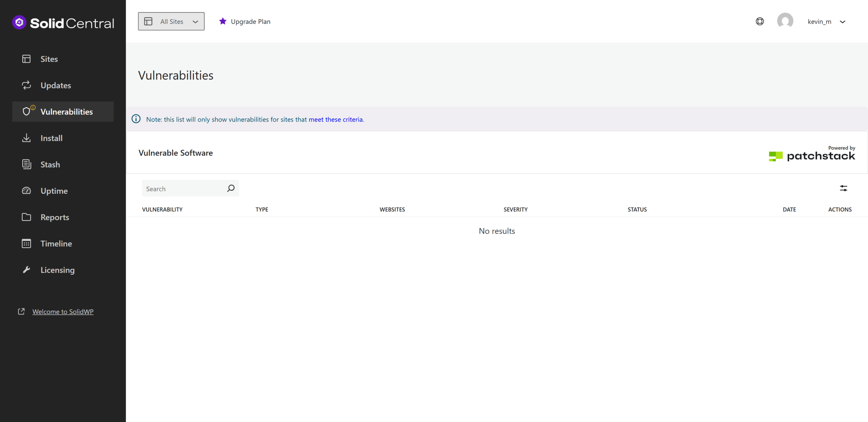Image resolution: width=868 pixels, height=422 pixels.
Task: Open the Install download icon
Action: [26, 138]
